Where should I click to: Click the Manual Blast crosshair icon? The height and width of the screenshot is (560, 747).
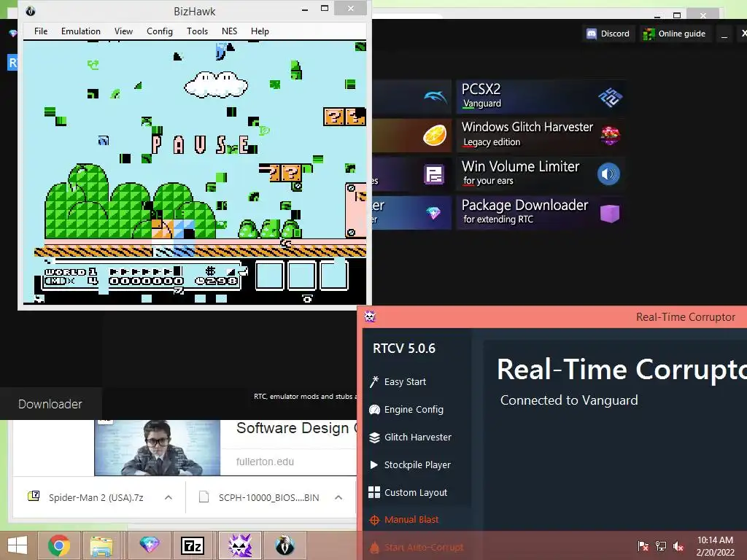click(374, 520)
